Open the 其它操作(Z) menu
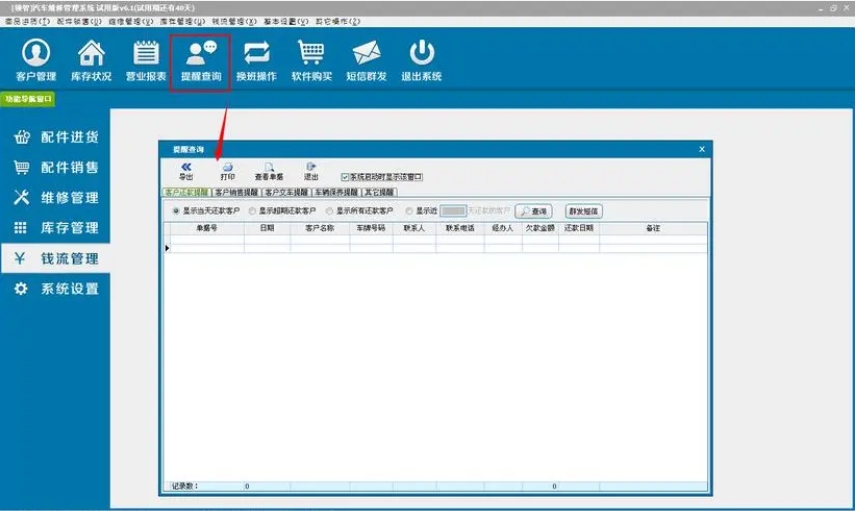Screen dimensions: 856x511 tap(338, 21)
